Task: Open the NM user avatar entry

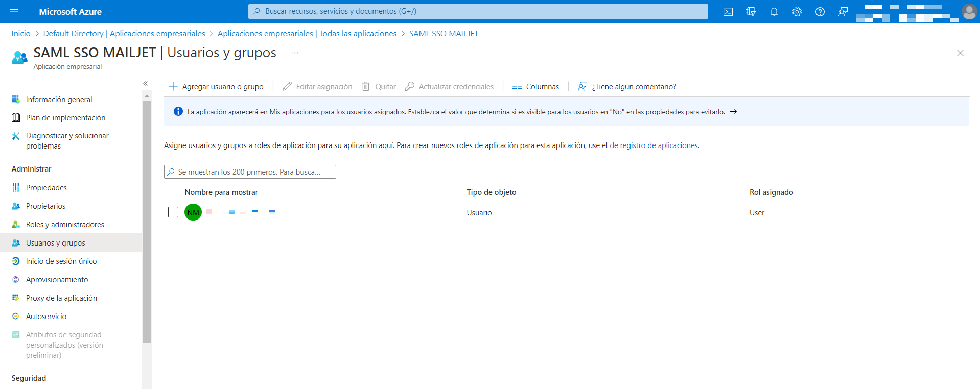Action: coord(193,212)
